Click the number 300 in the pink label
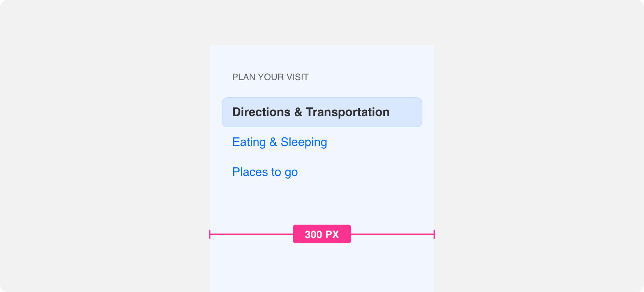This screenshot has height=292, width=644. [x=313, y=234]
